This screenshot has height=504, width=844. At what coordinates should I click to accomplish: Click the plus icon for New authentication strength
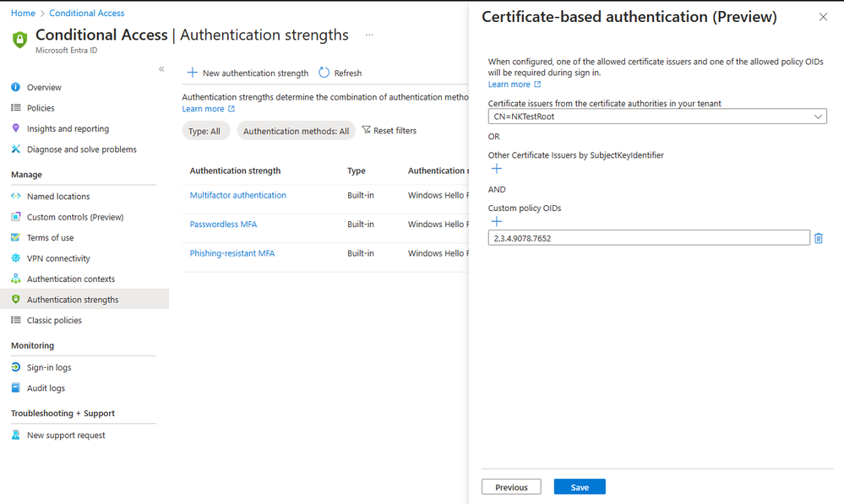click(x=192, y=72)
